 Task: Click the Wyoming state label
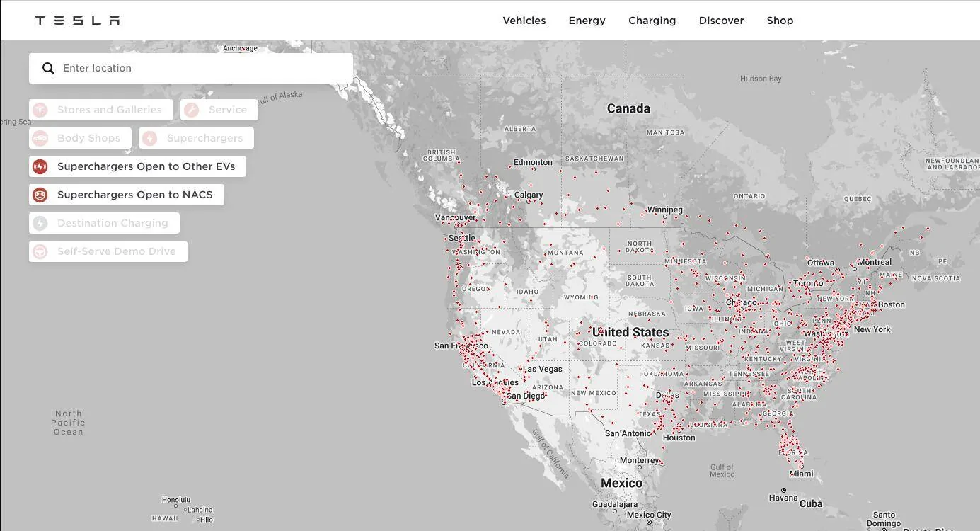pos(581,297)
